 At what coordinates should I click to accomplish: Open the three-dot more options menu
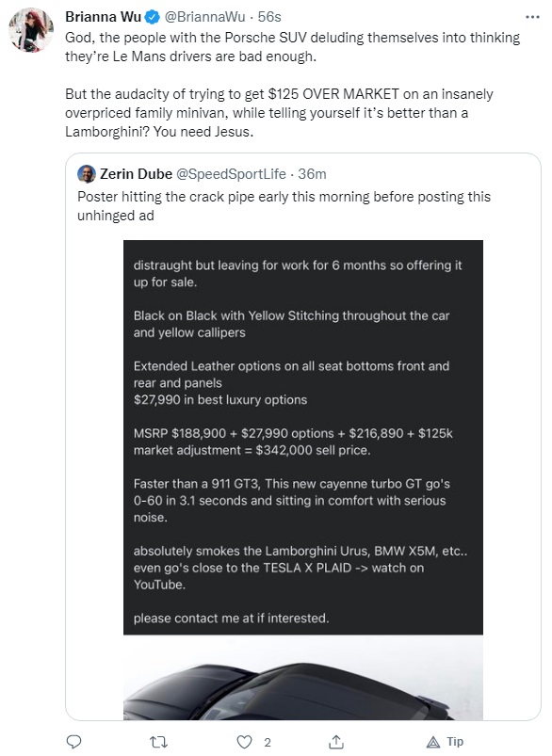click(x=532, y=17)
